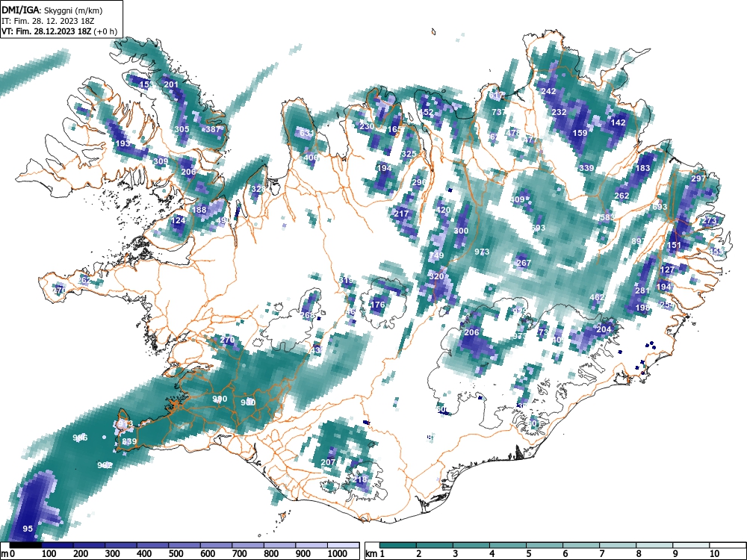Click the 387 visibility value
The width and height of the screenshot is (747, 560).
(x=213, y=129)
